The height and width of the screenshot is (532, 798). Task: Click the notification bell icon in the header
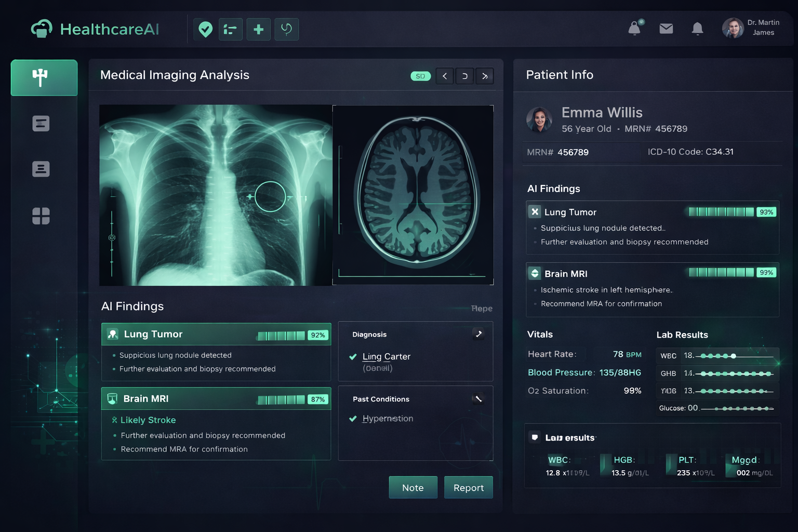click(x=698, y=29)
